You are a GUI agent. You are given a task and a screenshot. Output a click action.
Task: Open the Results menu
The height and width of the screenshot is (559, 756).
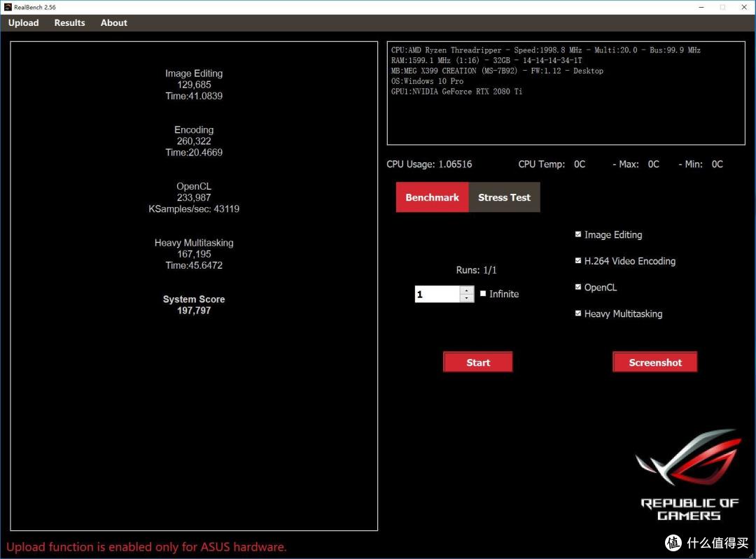(x=69, y=22)
